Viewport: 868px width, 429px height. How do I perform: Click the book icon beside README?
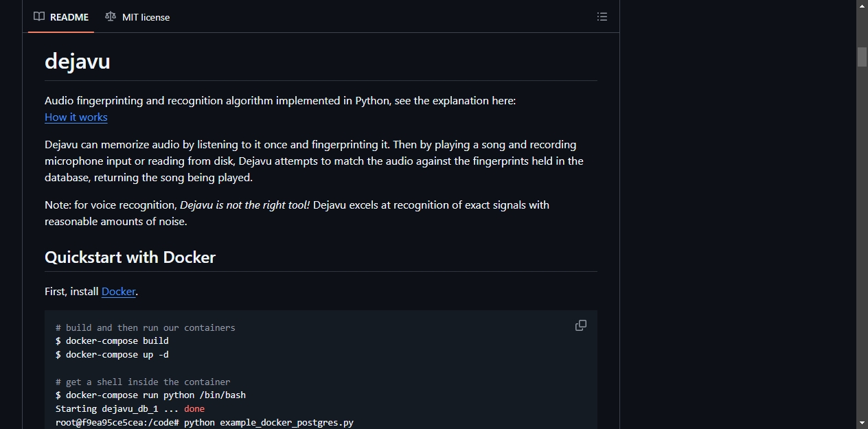click(x=39, y=16)
